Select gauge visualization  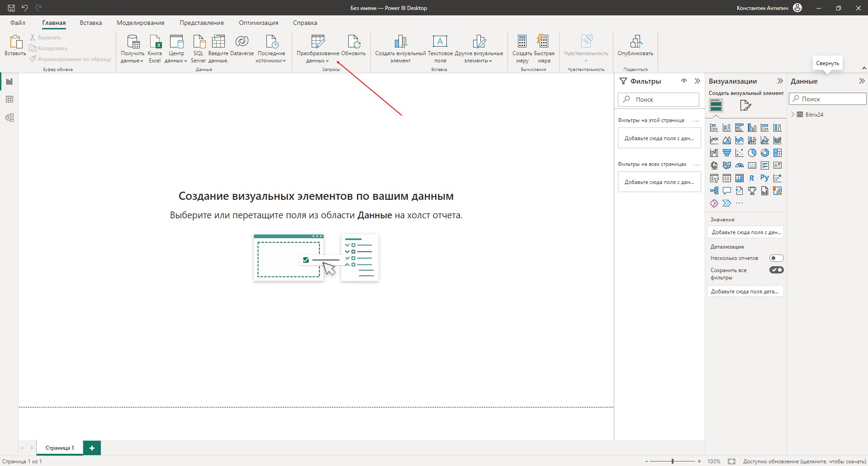(740, 165)
